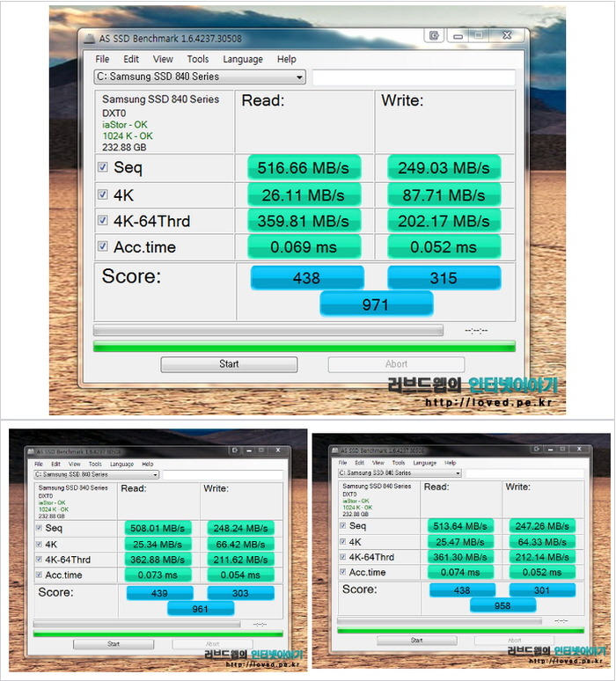The height and width of the screenshot is (681, 616).
Task: Toggle the 4K checkbox in the bottom-left window
Action: pos(39,544)
